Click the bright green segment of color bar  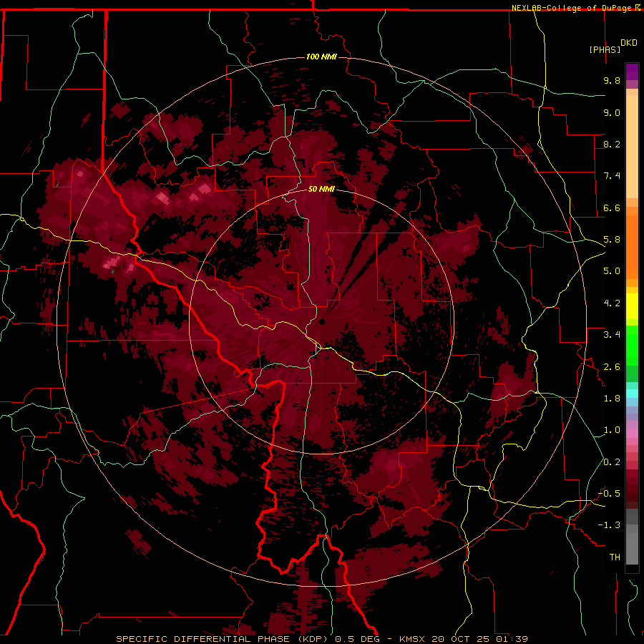tap(632, 346)
